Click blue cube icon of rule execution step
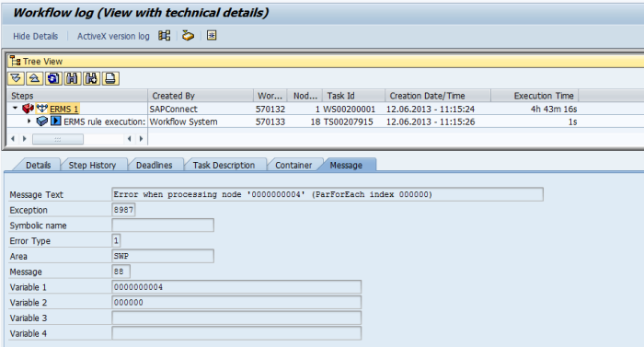The width and height of the screenshot is (644, 347). (x=42, y=121)
